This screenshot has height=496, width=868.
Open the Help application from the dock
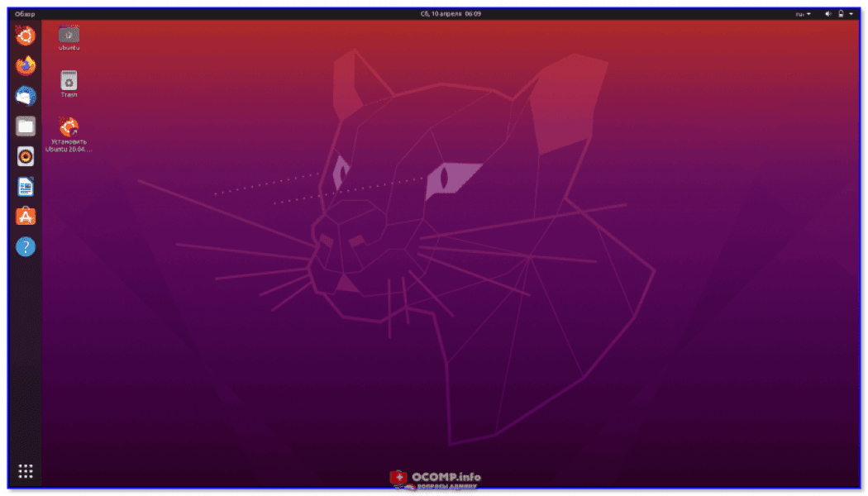pos(25,247)
